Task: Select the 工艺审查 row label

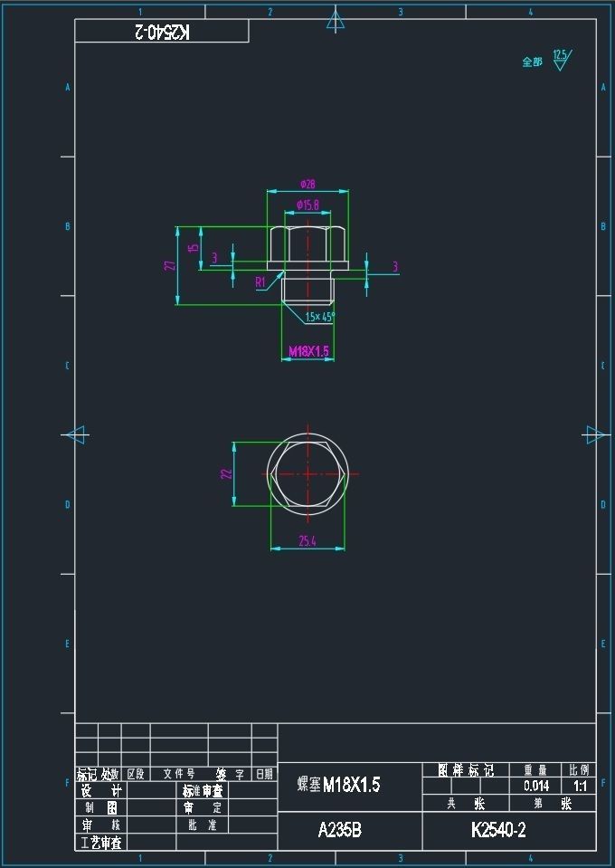Action: click(101, 843)
